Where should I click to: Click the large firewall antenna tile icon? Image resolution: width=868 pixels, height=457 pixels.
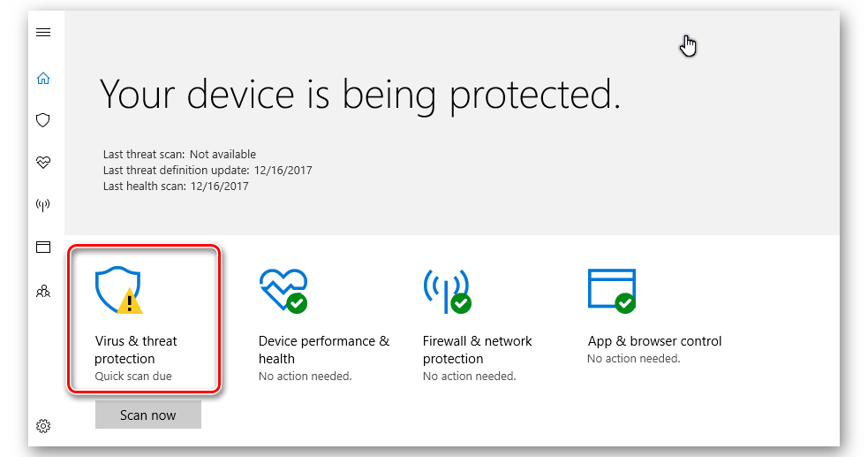pyautogui.click(x=448, y=292)
